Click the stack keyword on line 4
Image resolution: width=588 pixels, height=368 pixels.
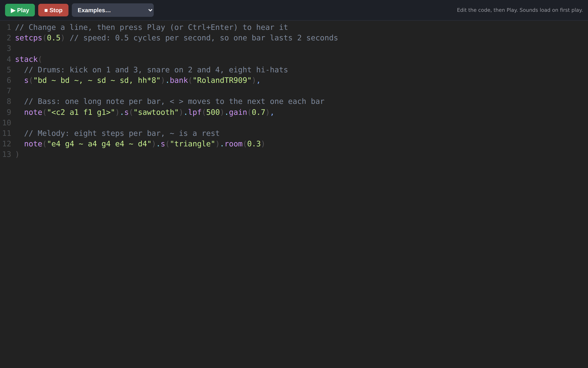click(26, 59)
